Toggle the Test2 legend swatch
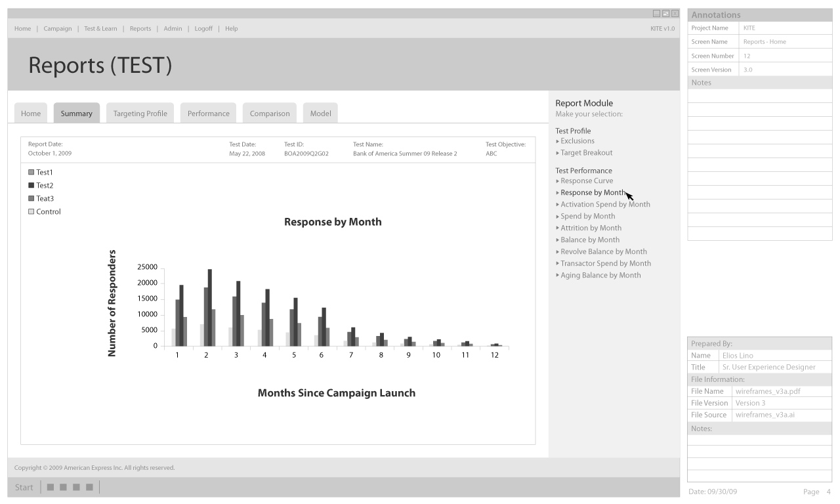 31,185
